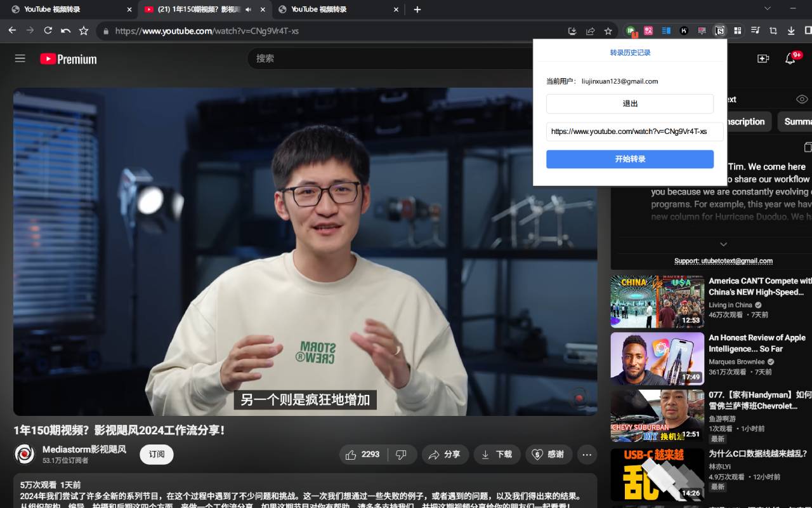Click the 开始转录 button in popup
The width and height of the screenshot is (812, 508).
630,159
